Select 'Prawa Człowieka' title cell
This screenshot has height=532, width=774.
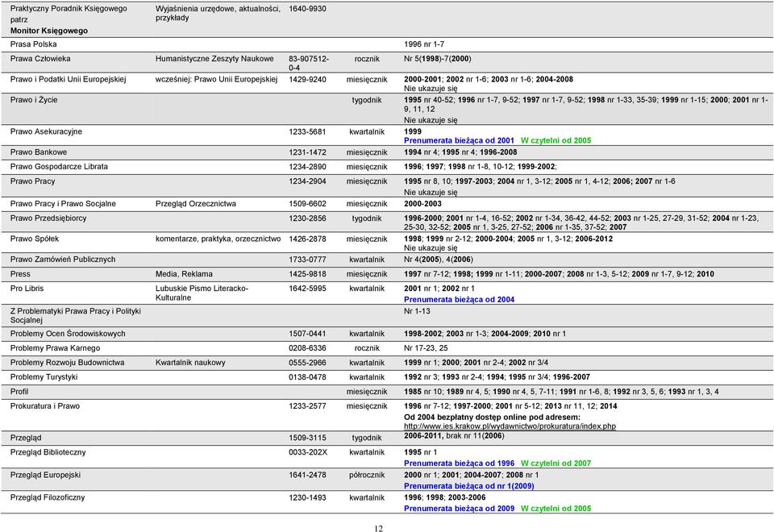(40, 59)
